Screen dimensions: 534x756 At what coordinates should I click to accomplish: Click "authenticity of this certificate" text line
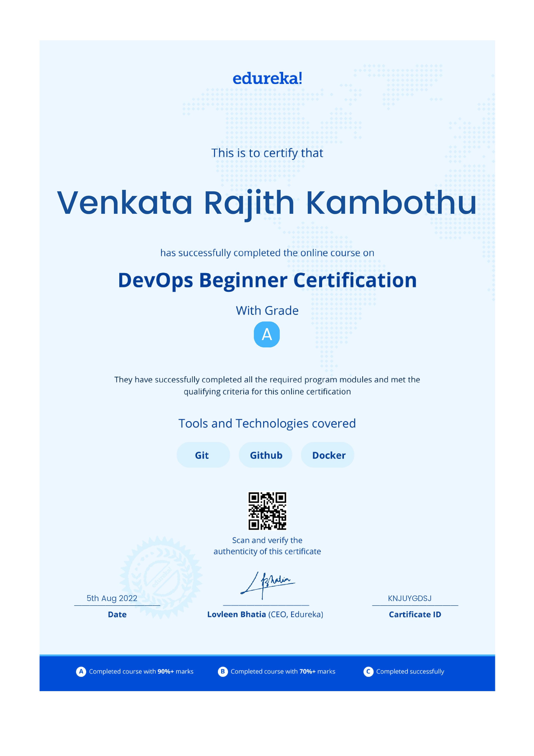(x=267, y=551)
